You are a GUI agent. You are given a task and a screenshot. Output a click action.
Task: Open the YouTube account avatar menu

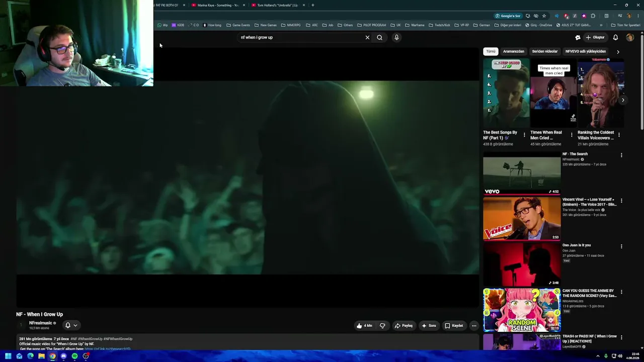pyautogui.click(x=630, y=37)
